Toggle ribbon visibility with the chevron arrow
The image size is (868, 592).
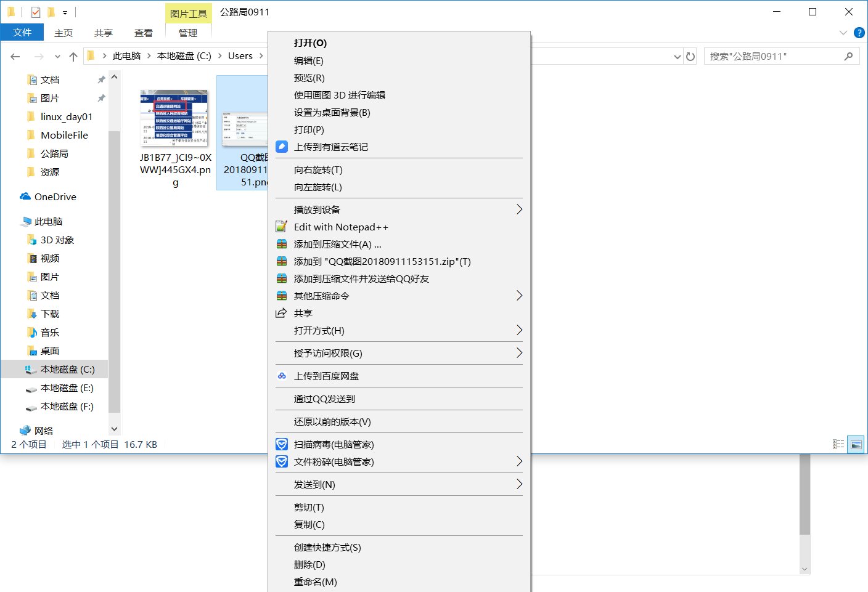842,33
